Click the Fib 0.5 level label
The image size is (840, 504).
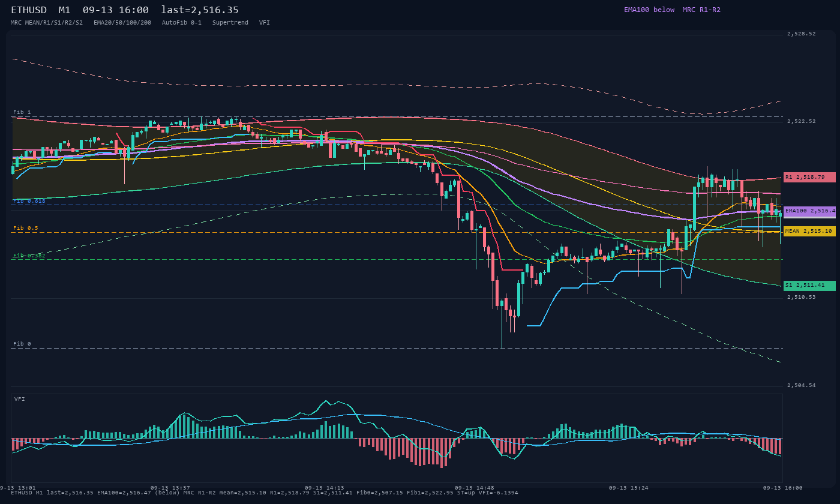(x=26, y=228)
